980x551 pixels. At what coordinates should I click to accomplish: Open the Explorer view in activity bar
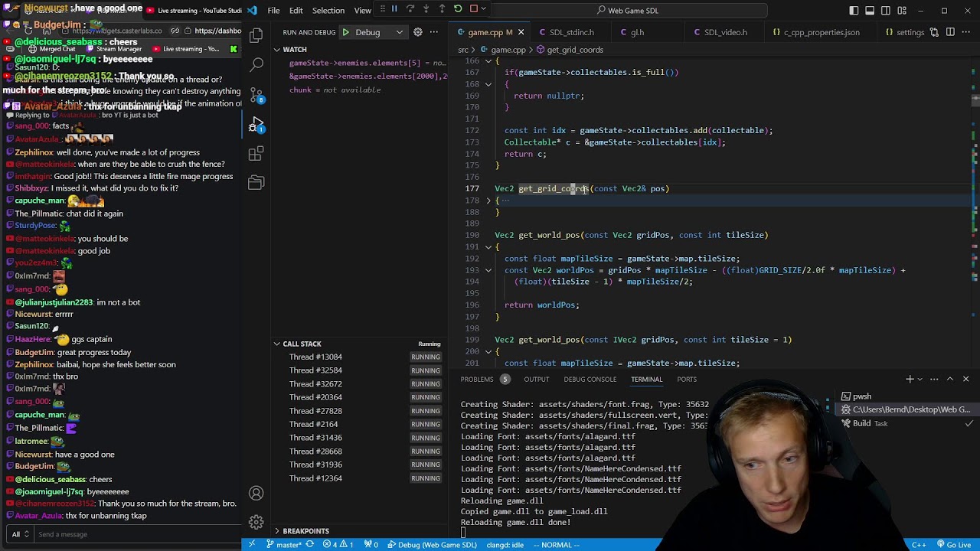tap(256, 35)
